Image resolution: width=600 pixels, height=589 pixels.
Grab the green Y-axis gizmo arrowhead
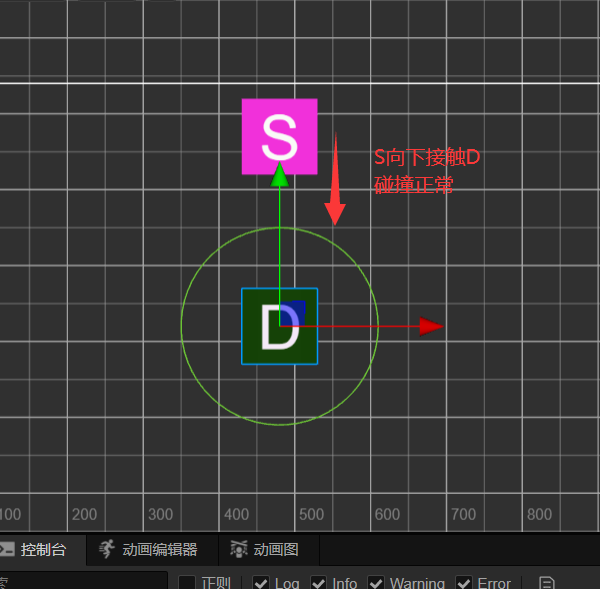[x=280, y=175]
